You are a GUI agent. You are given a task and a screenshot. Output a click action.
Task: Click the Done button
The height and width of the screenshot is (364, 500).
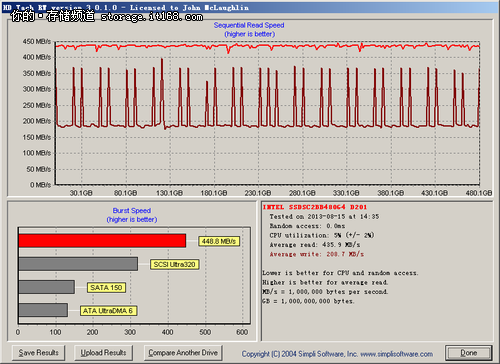click(x=469, y=353)
